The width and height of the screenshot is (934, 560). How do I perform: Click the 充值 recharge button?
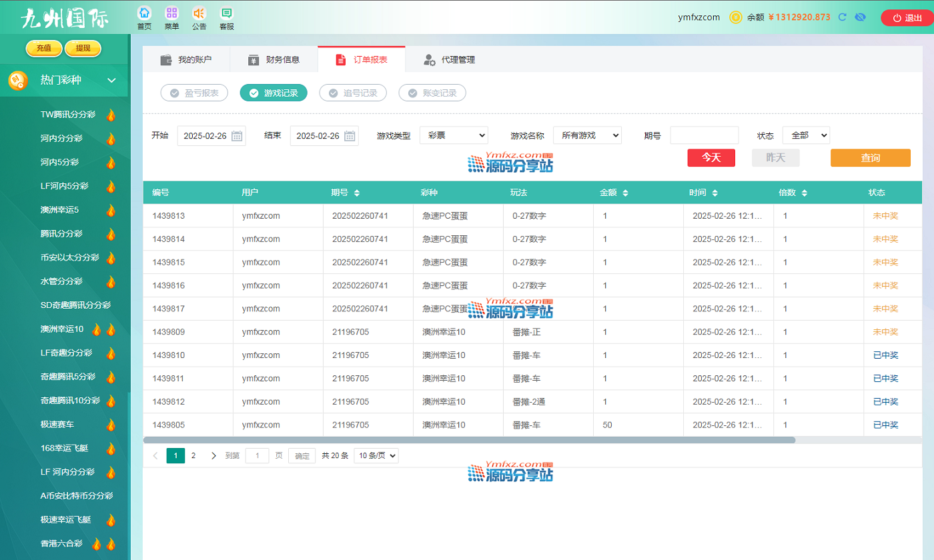[x=44, y=48]
